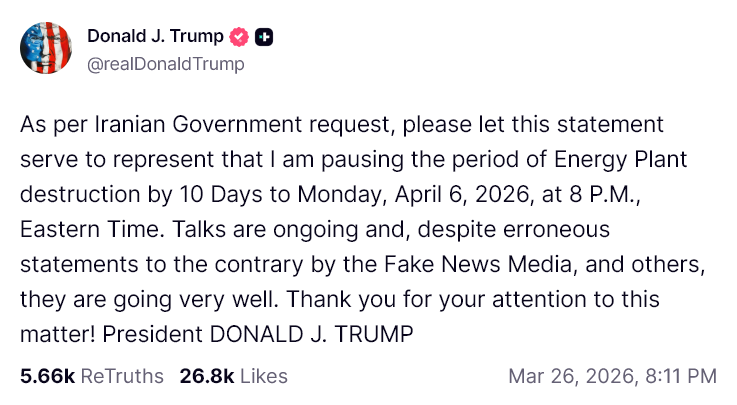Viewport: 737px width, 405px height.
Task: Click the black plus badge icon
Action: 264,37
